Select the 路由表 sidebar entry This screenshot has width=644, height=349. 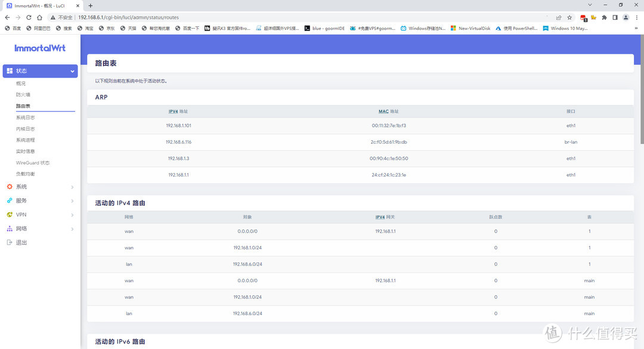click(23, 106)
